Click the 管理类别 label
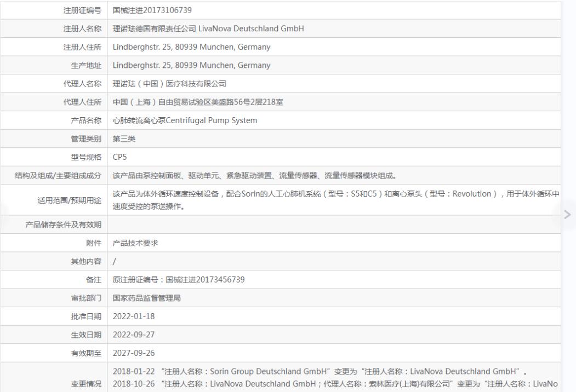This screenshot has height=392, width=576. click(86, 139)
